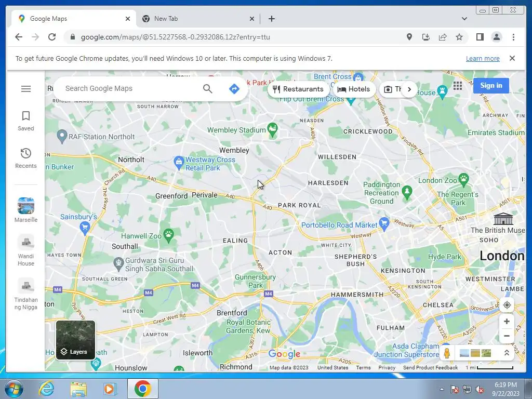Click the United States region link

(332, 367)
